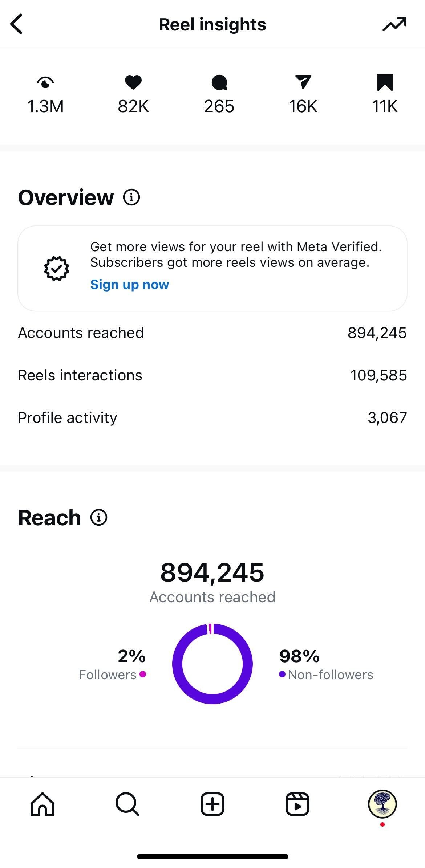
Task: Open the trending insights arrow icon
Action: point(394,24)
